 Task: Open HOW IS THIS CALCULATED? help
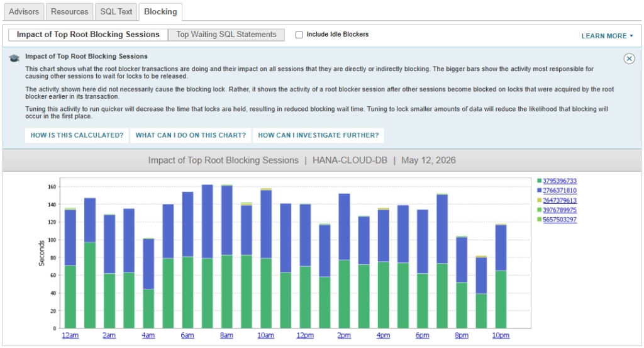point(77,135)
